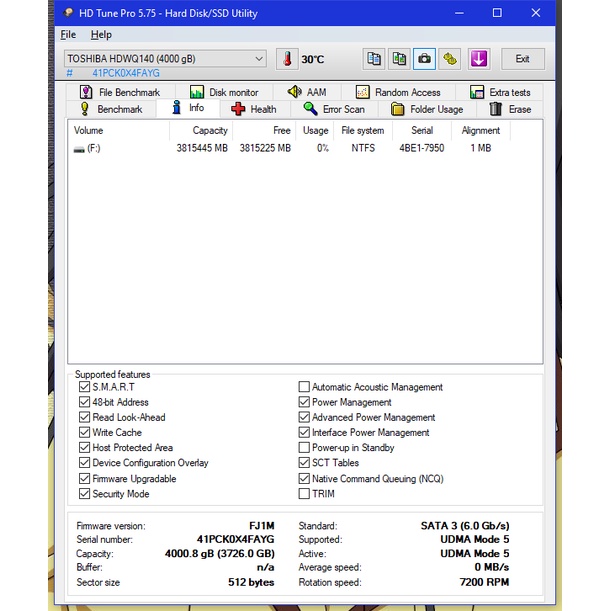611x611 pixels.
Task: Click the purple down-arrow icon
Action: pyautogui.click(x=479, y=59)
